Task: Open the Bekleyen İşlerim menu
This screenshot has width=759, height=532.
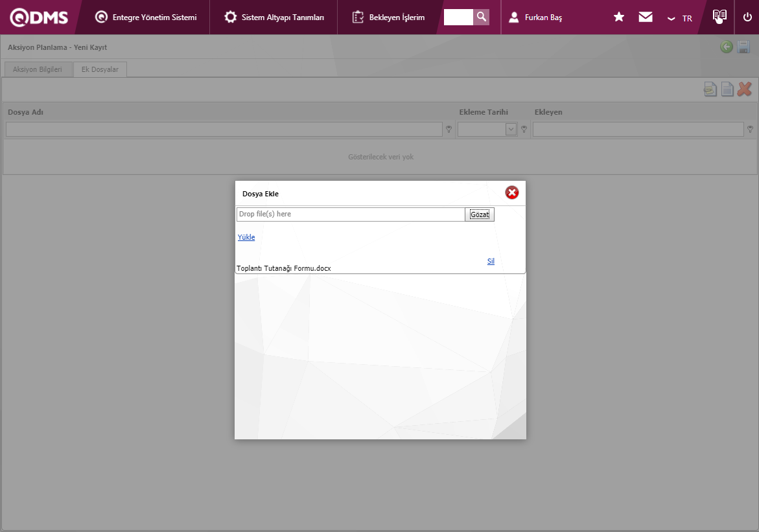Action: [x=389, y=17]
